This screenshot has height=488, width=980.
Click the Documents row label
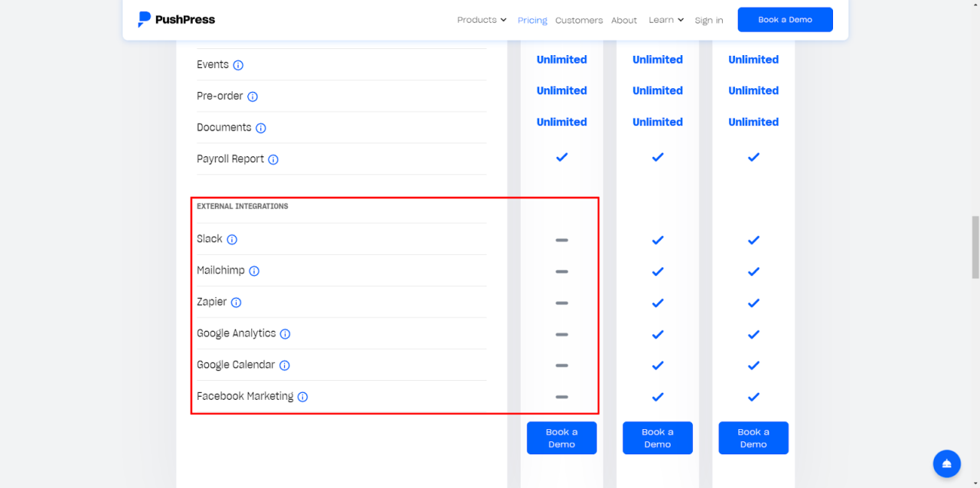pos(224,127)
